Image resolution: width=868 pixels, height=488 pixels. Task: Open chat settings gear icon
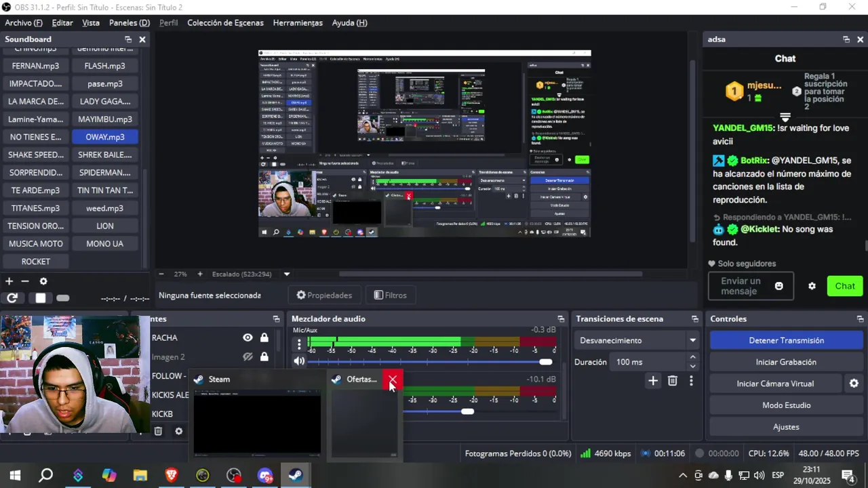point(812,286)
